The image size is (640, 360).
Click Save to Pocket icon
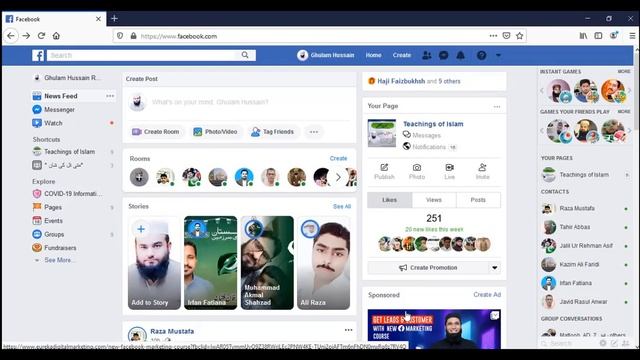(507, 36)
